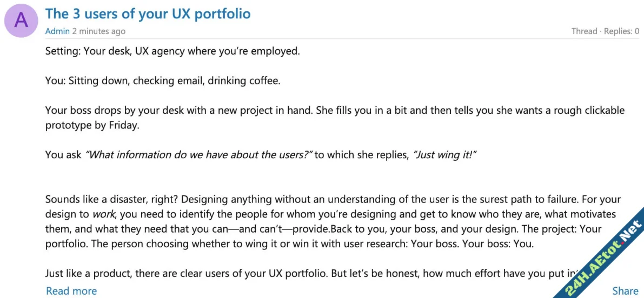
Task: Click the "Thread" label in post header
Action: click(584, 31)
